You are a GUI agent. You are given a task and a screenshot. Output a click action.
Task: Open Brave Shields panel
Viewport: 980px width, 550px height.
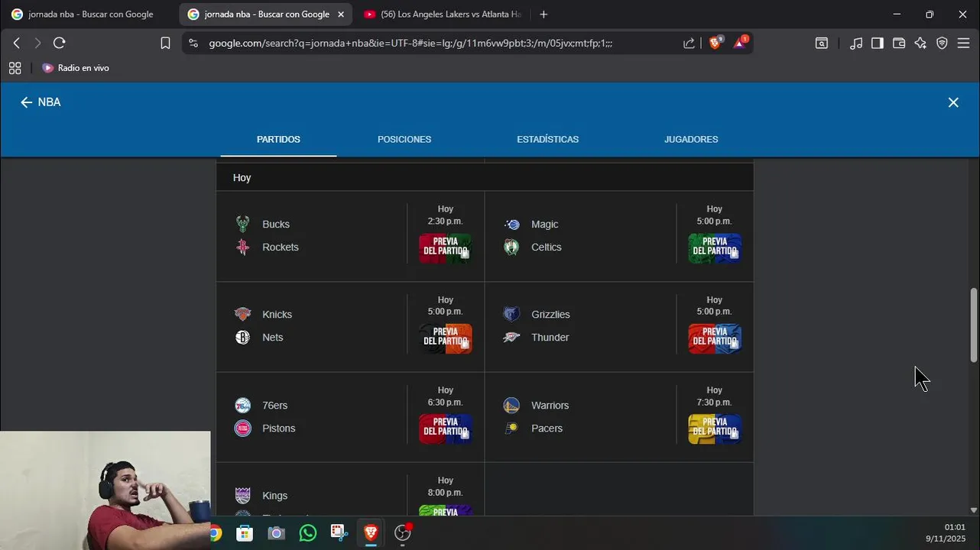tap(716, 43)
